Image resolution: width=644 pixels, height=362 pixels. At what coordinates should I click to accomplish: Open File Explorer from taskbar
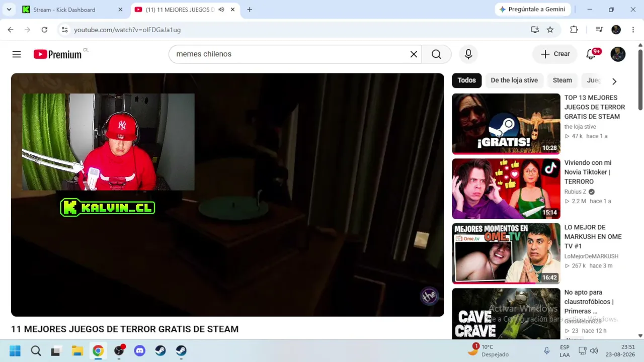coord(77,351)
